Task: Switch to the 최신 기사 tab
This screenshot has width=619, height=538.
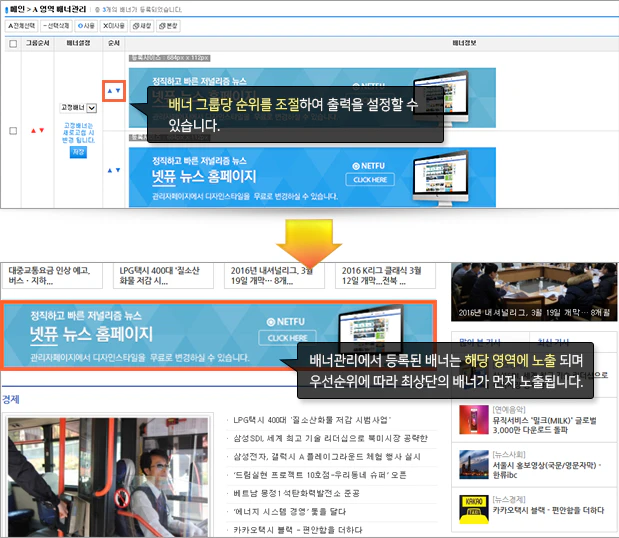Action: 553,341
